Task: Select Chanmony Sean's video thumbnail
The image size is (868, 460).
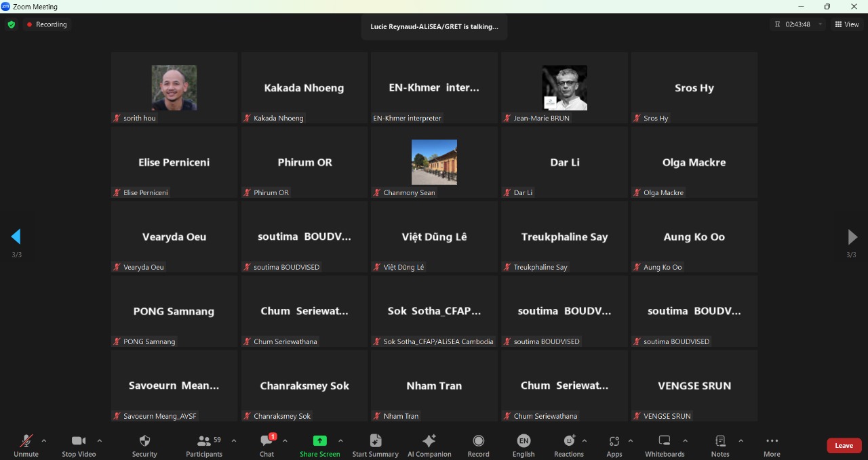Action: click(x=434, y=163)
